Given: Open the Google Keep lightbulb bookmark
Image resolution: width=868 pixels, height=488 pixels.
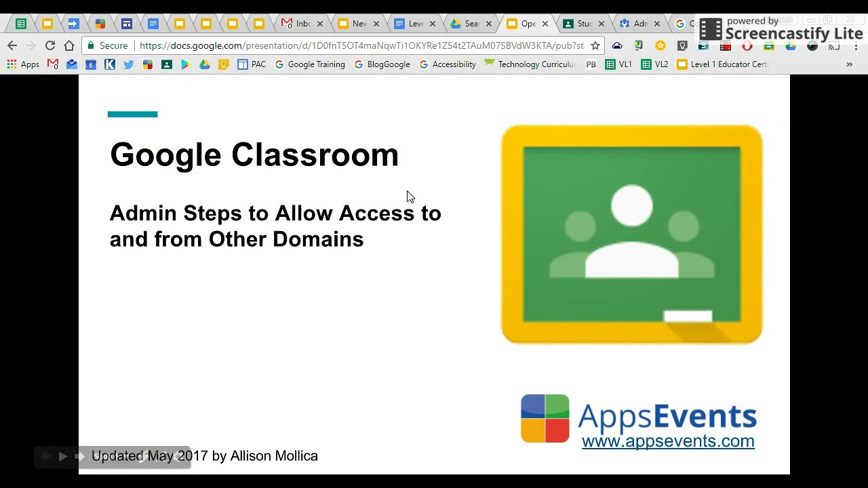Looking at the screenshot, I should point(223,64).
